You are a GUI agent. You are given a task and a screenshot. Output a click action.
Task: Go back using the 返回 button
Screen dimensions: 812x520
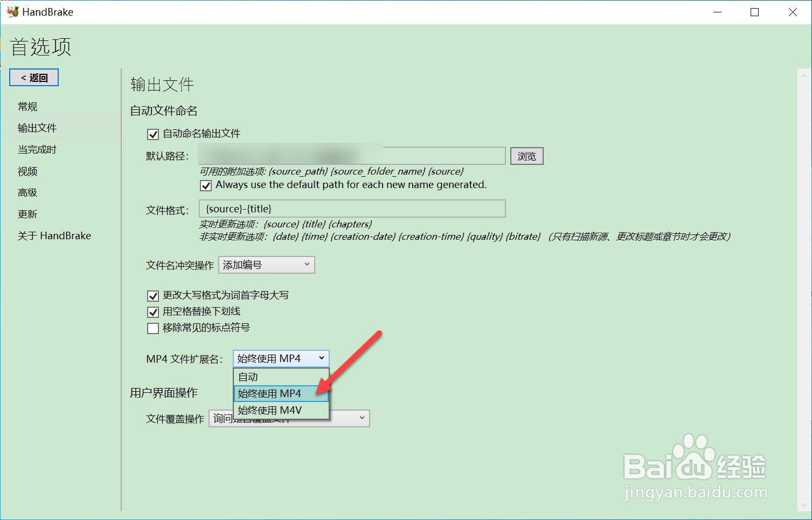click(34, 78)
